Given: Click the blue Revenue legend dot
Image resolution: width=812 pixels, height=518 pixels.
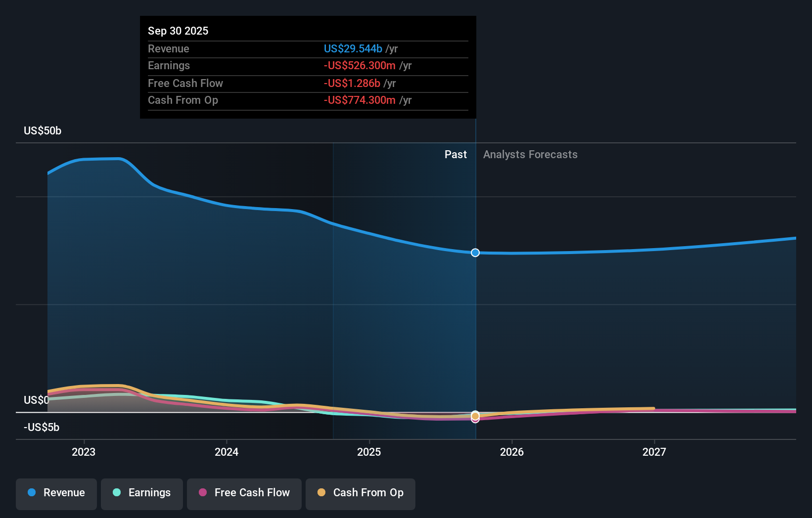Looking at the screenshot, I should pos(31,493).
